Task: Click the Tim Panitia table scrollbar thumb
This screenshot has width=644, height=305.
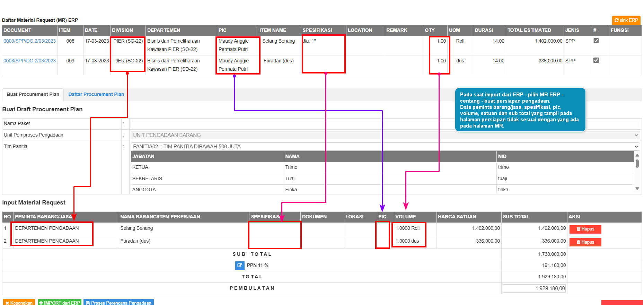Action: click(x=637, y=164)
